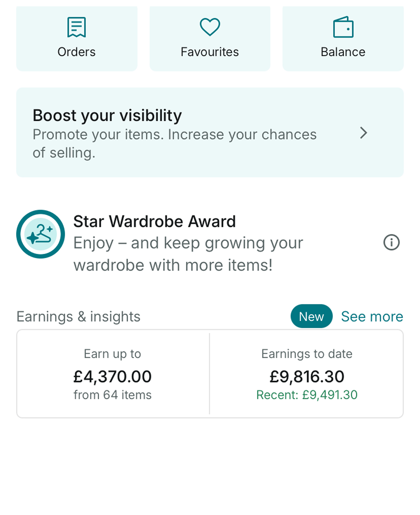The image size is (420, 515).
Task: Tap the Orders receipt icon
Action: coord(76,27)
